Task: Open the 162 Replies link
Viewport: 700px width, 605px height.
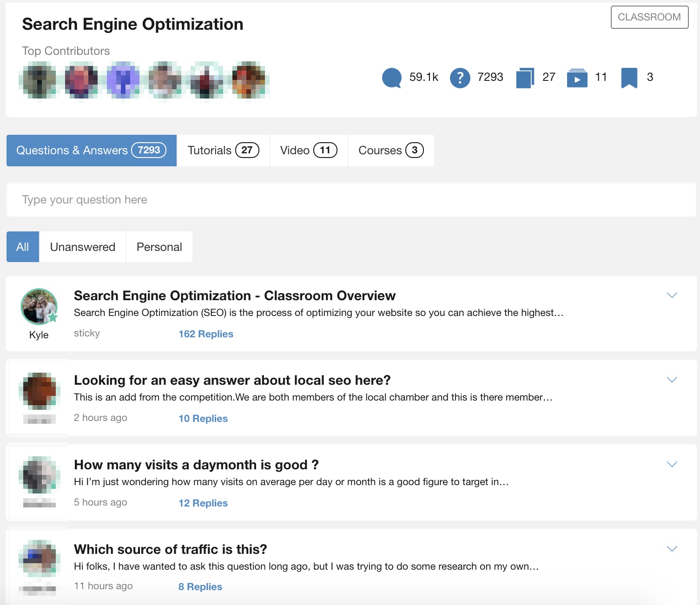Action: [x=206, y=334]
